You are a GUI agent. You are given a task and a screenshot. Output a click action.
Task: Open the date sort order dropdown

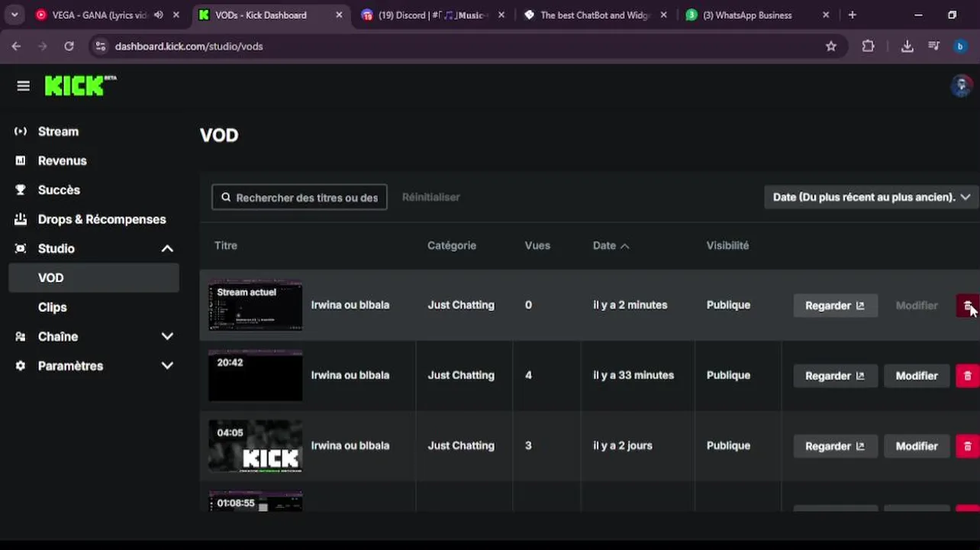(871, 197)
